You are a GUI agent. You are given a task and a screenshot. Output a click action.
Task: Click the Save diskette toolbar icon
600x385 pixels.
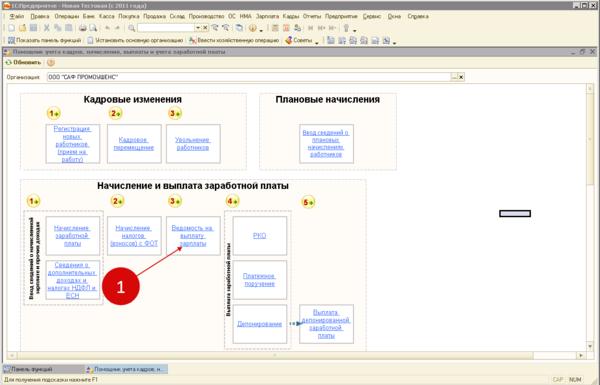[34, 28]
